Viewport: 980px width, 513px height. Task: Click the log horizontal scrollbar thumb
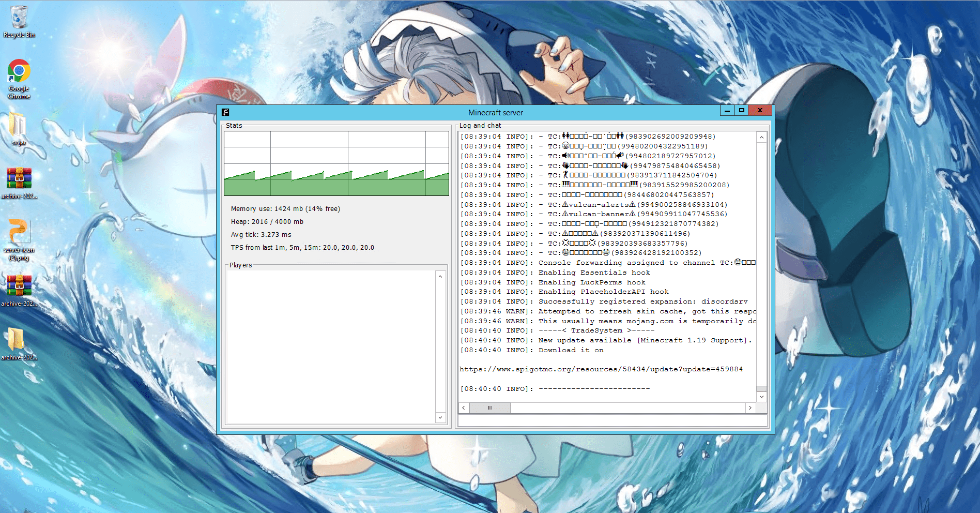point(489,408)
